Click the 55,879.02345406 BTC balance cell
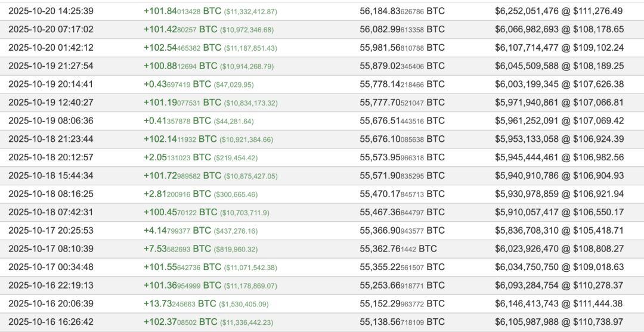Screen dimensions: 644x332 [402, 66]
